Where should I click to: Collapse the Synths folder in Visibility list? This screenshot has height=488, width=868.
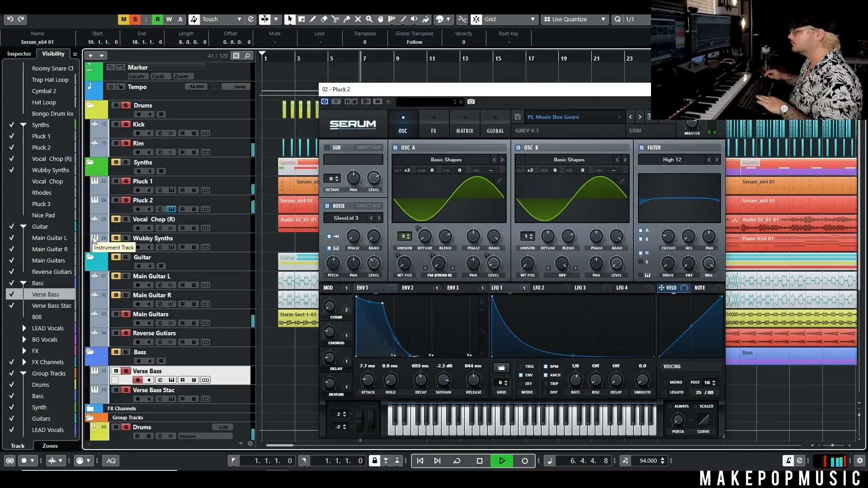(x=23, y=125)
